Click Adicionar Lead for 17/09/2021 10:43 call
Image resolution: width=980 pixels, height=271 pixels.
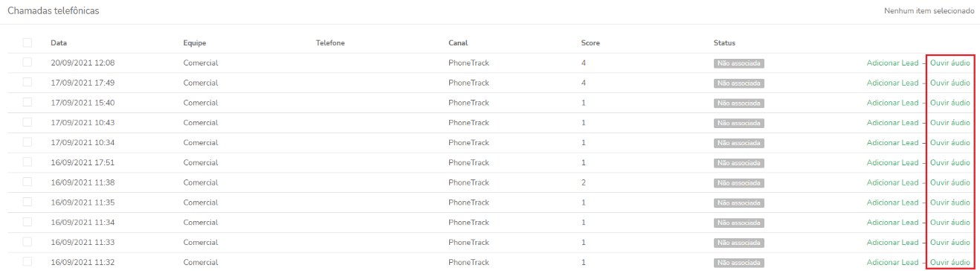892,123
